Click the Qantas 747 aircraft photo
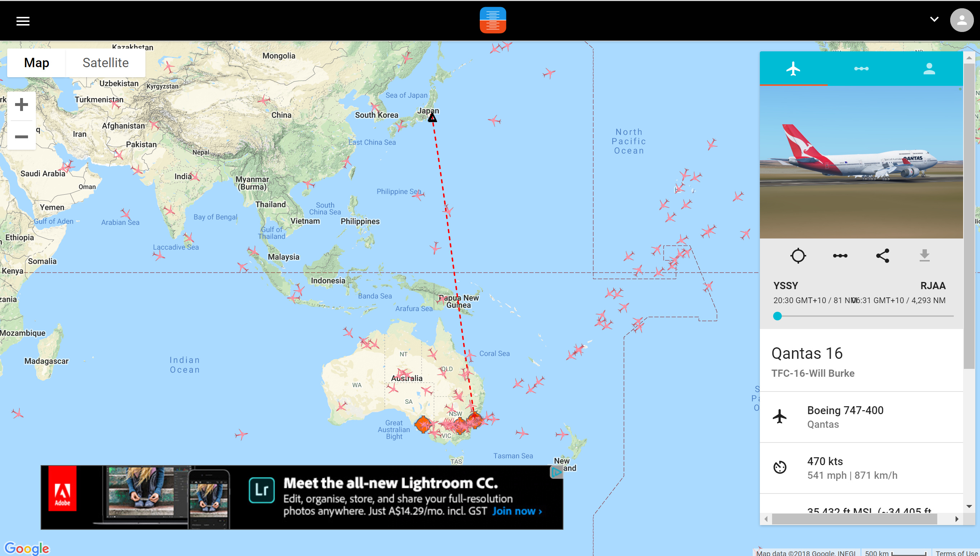This screenshot has height=556, width=980. click(x=861, y=162)
